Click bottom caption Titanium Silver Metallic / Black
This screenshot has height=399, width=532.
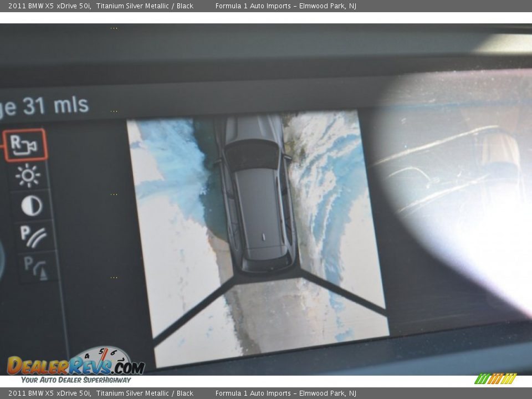[145, 393]
